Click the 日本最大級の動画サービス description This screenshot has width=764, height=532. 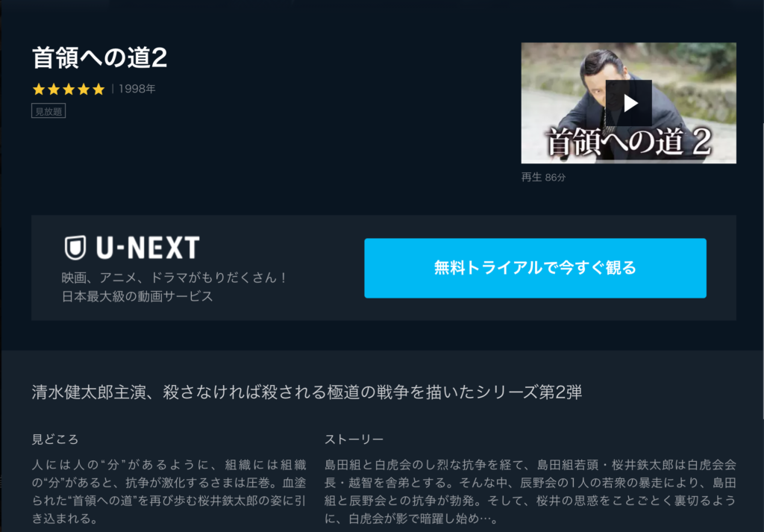pyautogui.click(x=137, y=296)
